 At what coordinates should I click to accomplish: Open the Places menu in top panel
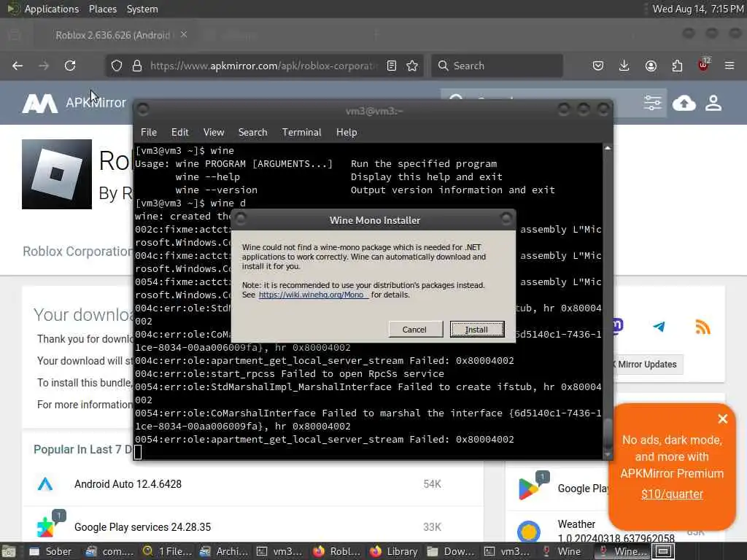(x=103, y=9)
